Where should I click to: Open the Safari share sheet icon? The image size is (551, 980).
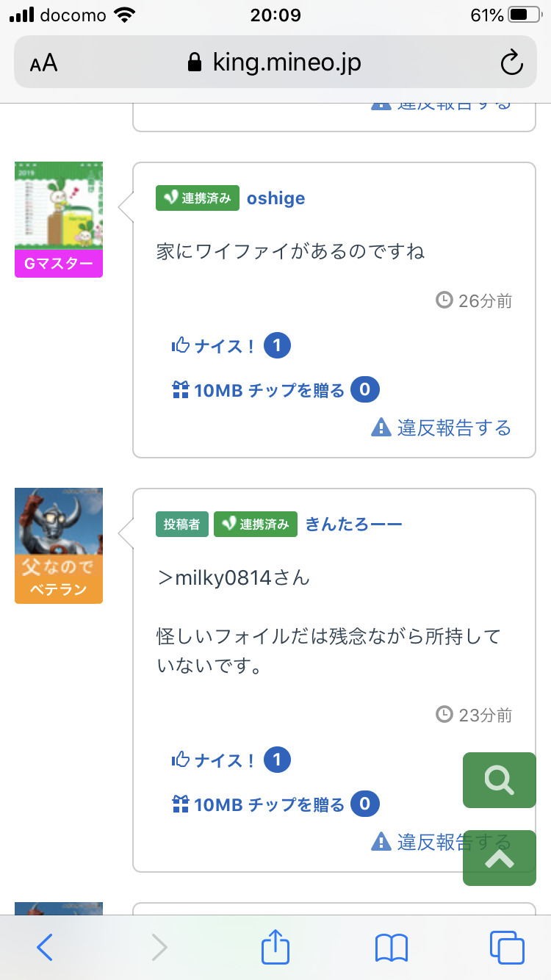[x=275, y=947]
